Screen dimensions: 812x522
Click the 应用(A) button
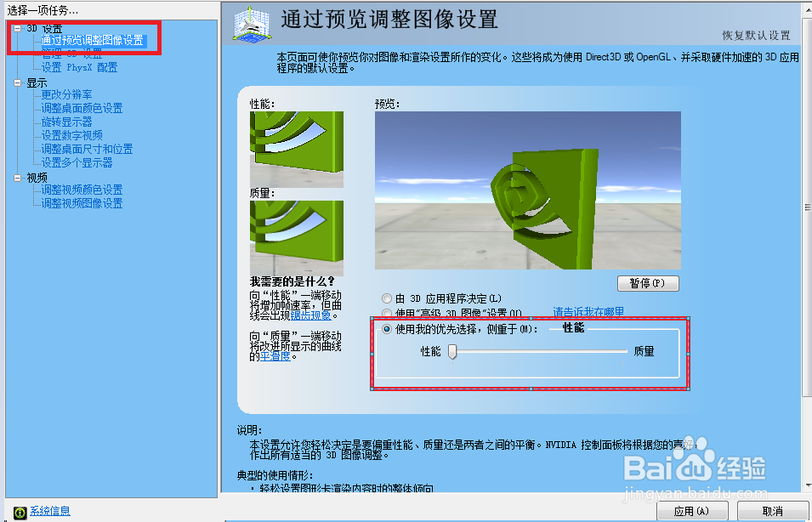tap(692, 511)
